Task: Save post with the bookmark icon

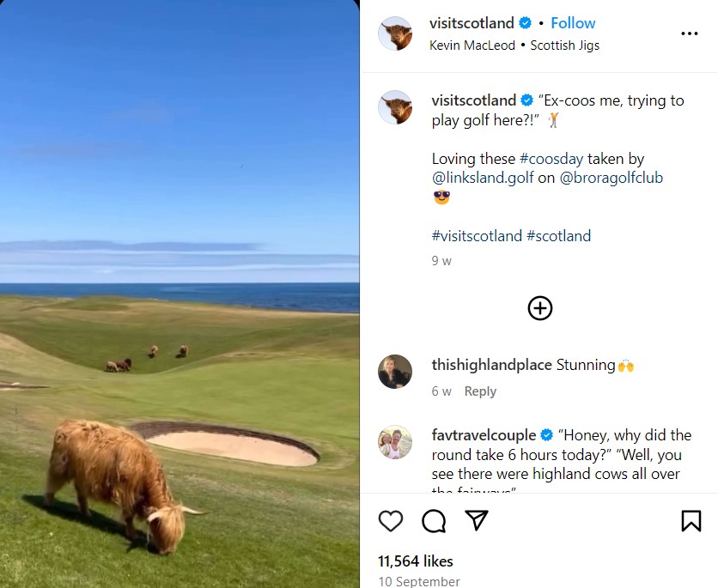Action: coord(691,521)
